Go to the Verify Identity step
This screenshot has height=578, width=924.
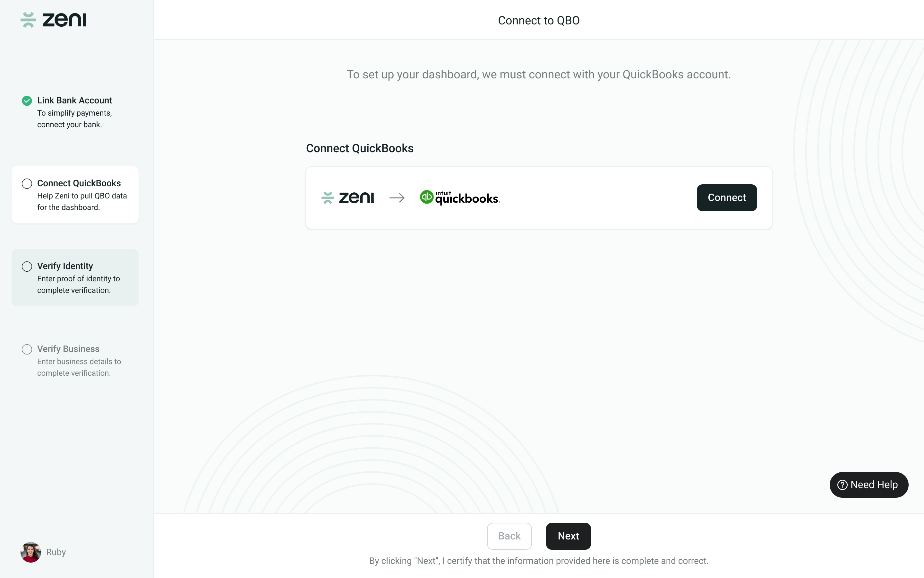coord(75,277)
